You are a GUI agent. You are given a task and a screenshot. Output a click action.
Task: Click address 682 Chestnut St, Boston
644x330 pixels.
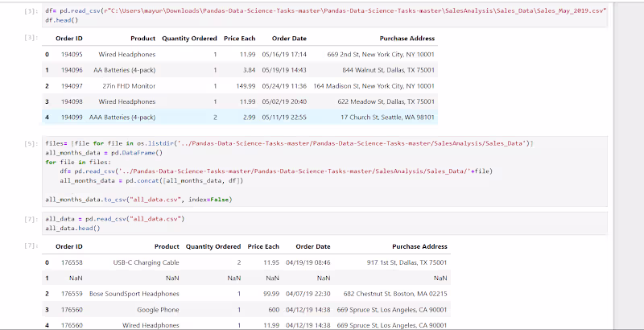pyautogui.click(x=395, y=294)
